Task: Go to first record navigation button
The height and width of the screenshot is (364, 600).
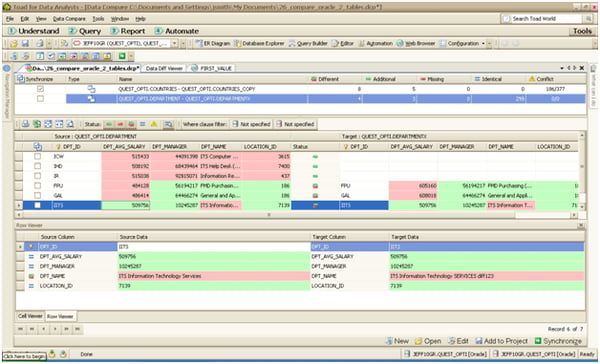Action: point(21,329)
